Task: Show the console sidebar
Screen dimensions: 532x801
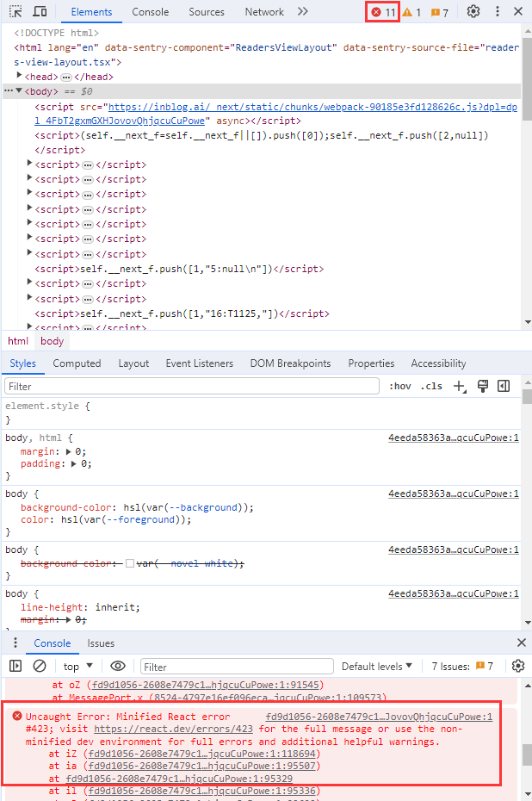Action: click(15, 666)
